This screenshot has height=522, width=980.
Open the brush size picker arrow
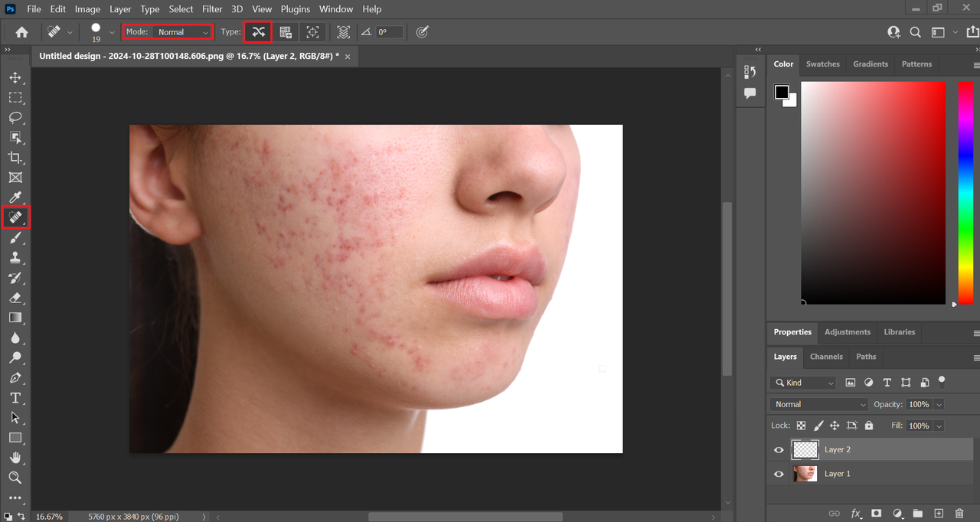pyautogui.click(x=112, y=32)
